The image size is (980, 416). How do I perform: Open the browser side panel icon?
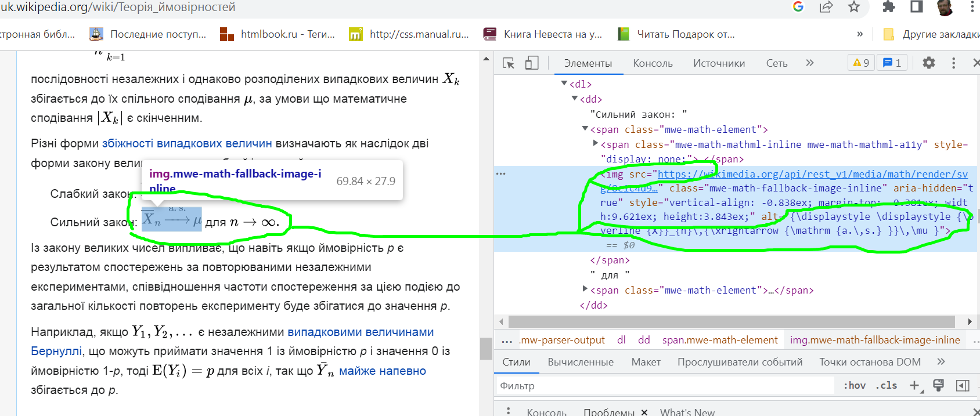pyautogui.click(x=916, y=7)
